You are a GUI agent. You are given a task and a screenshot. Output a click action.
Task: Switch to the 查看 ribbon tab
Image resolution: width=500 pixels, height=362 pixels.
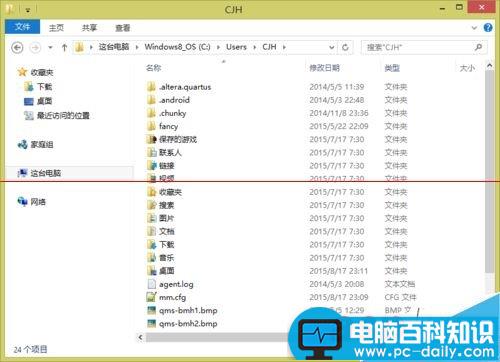click(x=123, y=28)
